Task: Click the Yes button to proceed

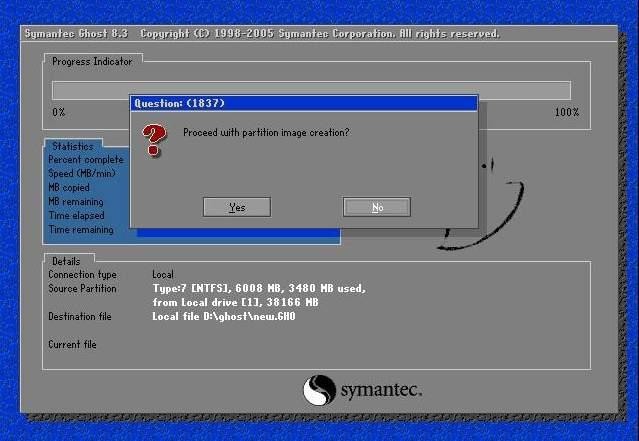Action: point(237,207)
